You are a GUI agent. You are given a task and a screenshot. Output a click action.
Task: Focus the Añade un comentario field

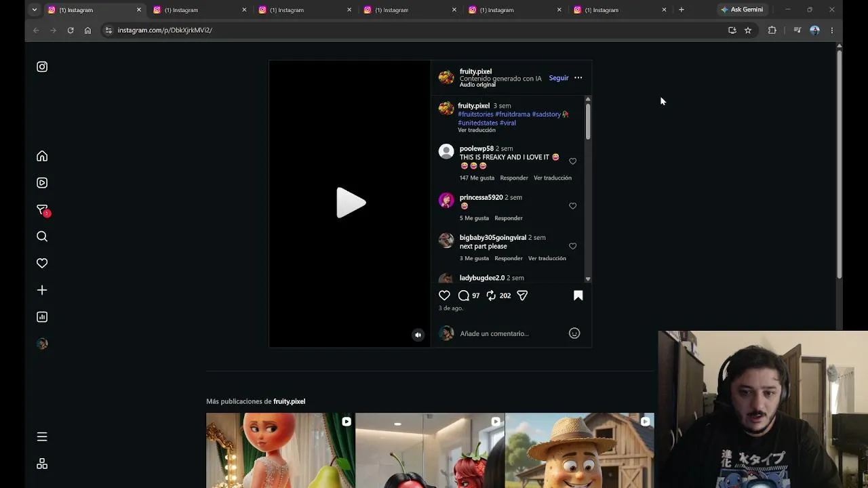510,333
